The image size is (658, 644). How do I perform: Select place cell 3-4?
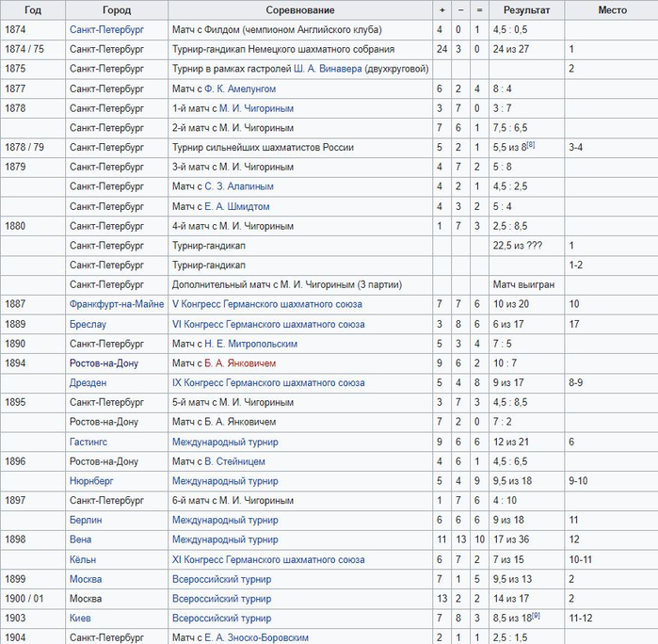point(612,148)
